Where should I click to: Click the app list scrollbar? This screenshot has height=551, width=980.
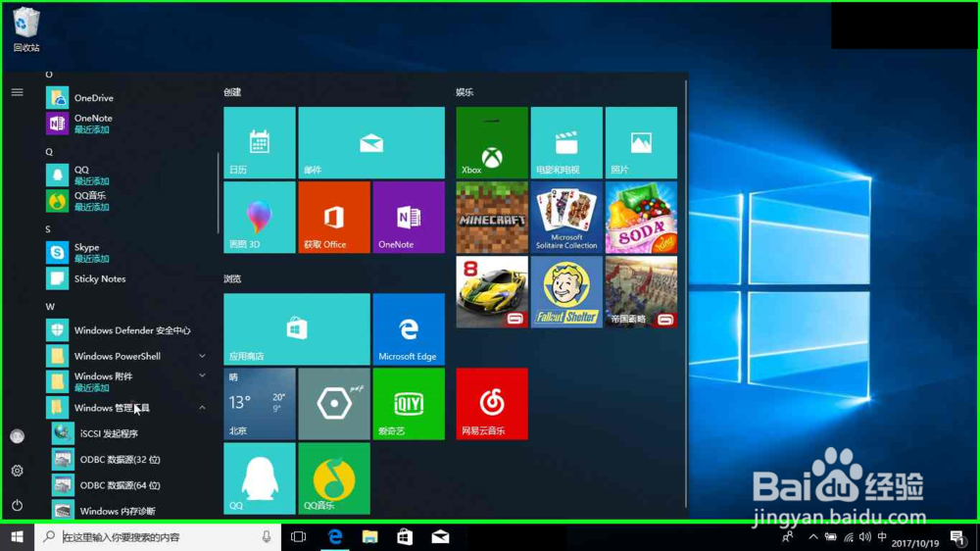218,192
